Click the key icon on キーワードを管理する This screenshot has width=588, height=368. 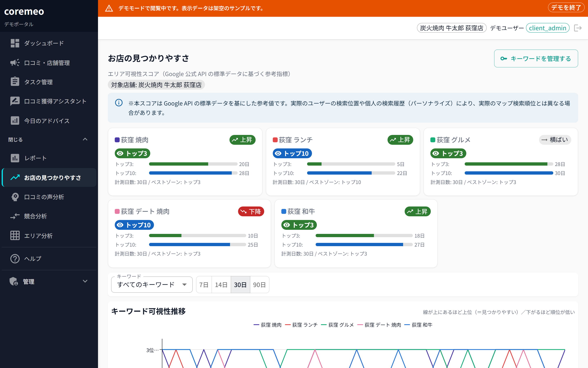504,58
